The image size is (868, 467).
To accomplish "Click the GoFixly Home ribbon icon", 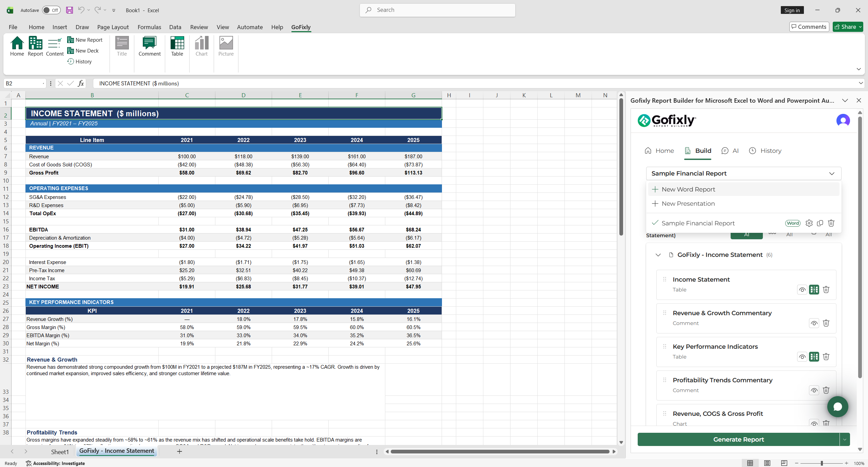I will click(17, 46).
